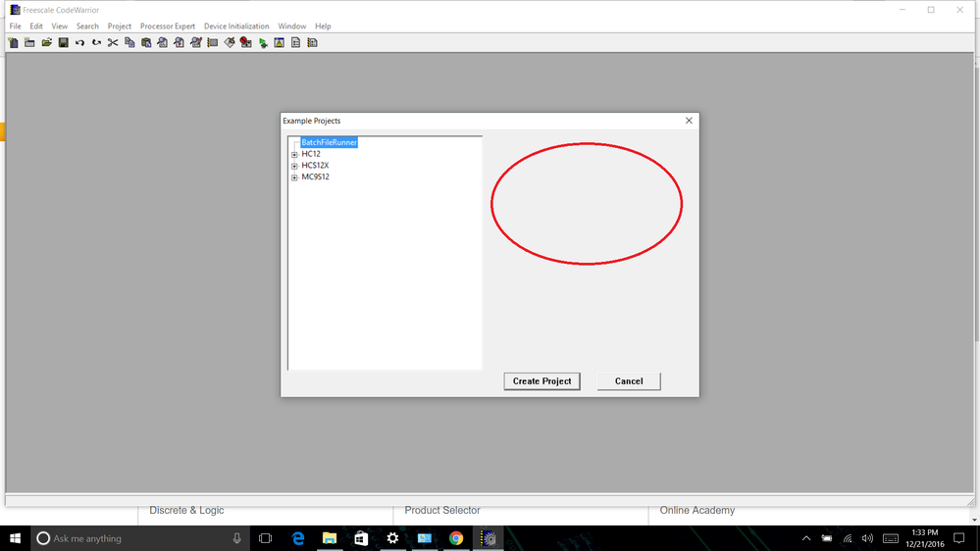Click the Cortana 'Ask me anything' search box
Screen dimensions: 980x551
point(140,538)
